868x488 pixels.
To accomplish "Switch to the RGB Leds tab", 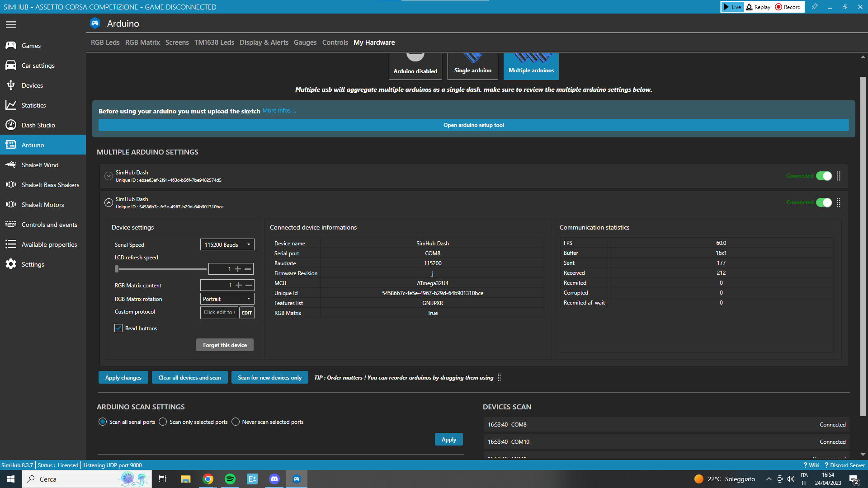I will (x=105, y=42).
